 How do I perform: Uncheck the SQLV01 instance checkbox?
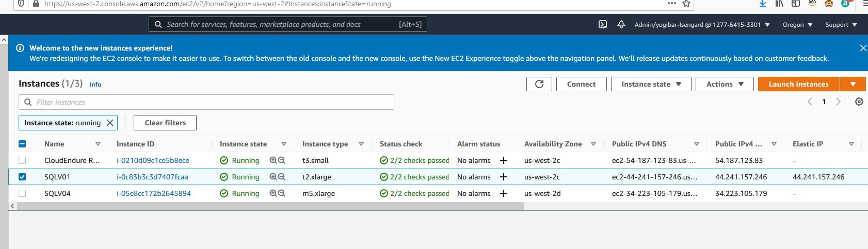pyautogui.click(x=22, y=177)
